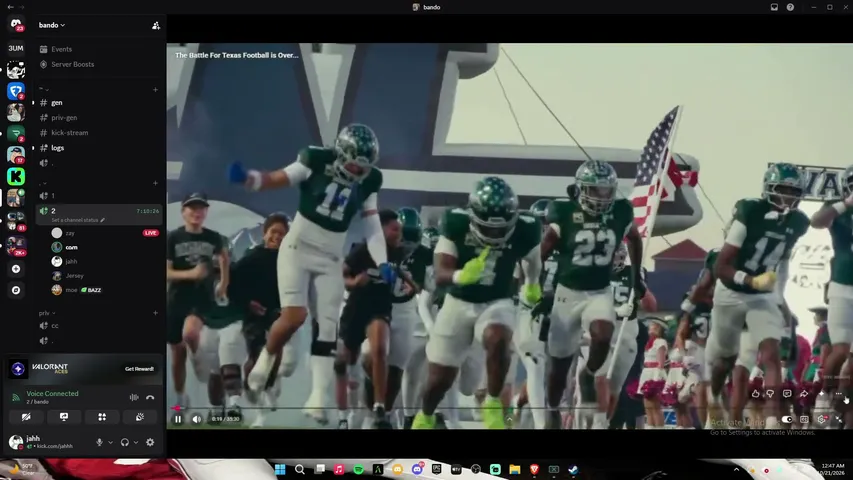Open Server Boosts

coord(98,64)
